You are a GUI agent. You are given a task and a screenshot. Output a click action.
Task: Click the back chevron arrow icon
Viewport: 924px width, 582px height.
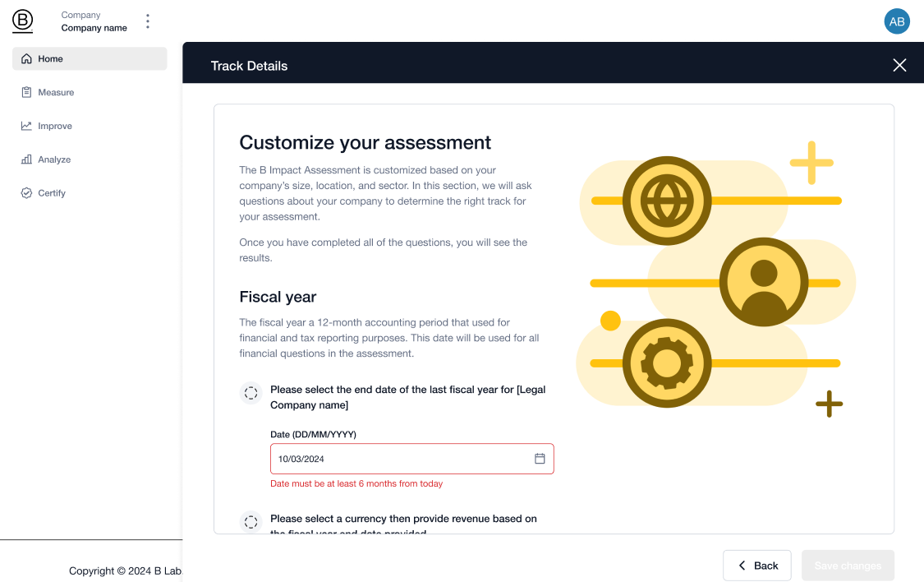click(742, 566)
